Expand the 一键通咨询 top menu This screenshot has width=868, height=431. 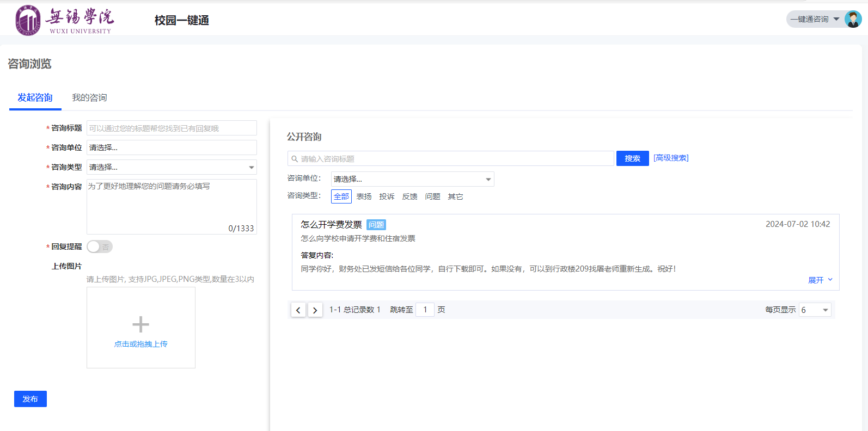coord(815,20)
